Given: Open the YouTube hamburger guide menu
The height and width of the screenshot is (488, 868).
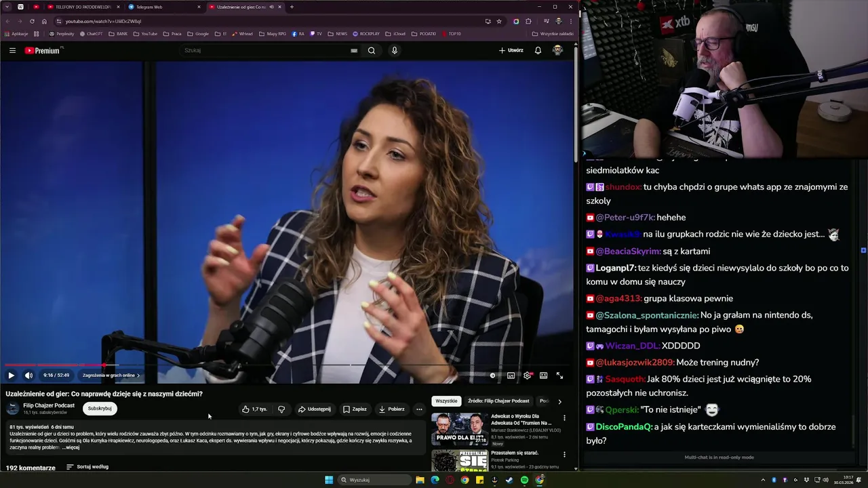Looking at the screenshot, I should coord(12,50).
